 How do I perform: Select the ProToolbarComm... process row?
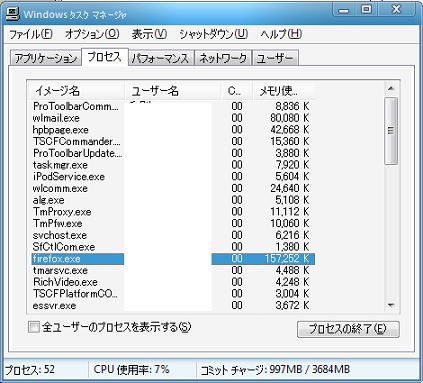pos(173,106)
